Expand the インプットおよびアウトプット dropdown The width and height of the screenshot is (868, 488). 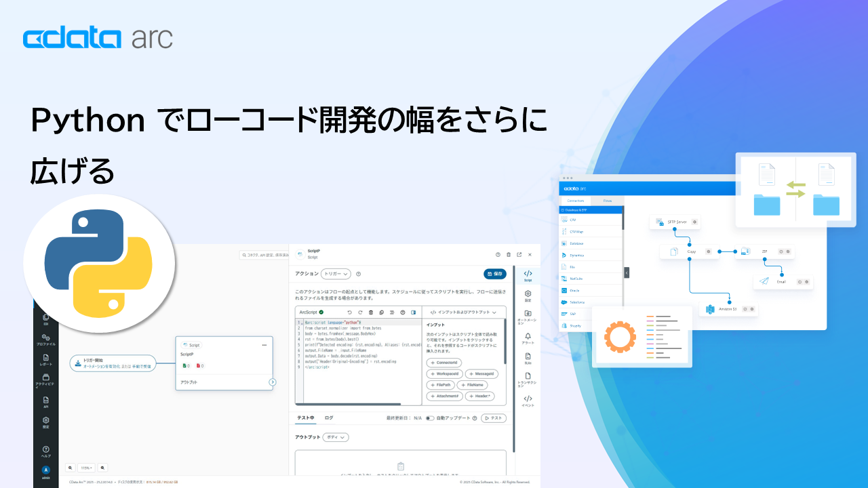[x=464, y=312]
